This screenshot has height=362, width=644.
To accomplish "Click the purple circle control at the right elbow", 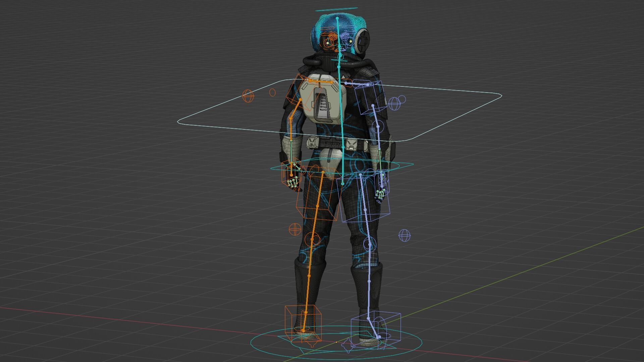I will (x=378, y=127).
